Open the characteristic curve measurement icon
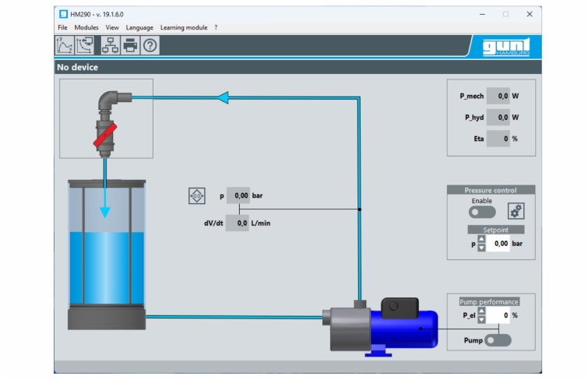Screen dimensions: 588x380 [x=85, y=45]
